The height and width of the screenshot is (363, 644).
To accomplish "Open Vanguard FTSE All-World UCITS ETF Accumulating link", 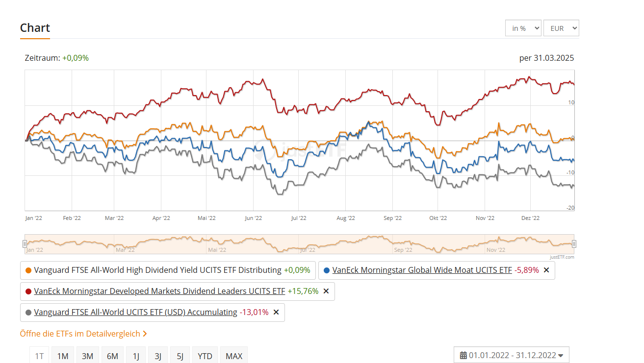I will (135, 312).
